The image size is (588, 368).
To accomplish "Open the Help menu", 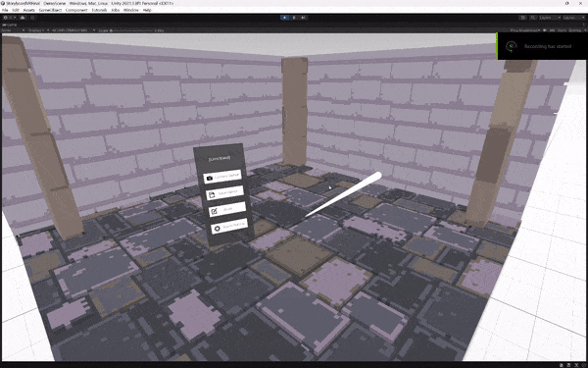I will pyautogui.click(x=147, y=10).
